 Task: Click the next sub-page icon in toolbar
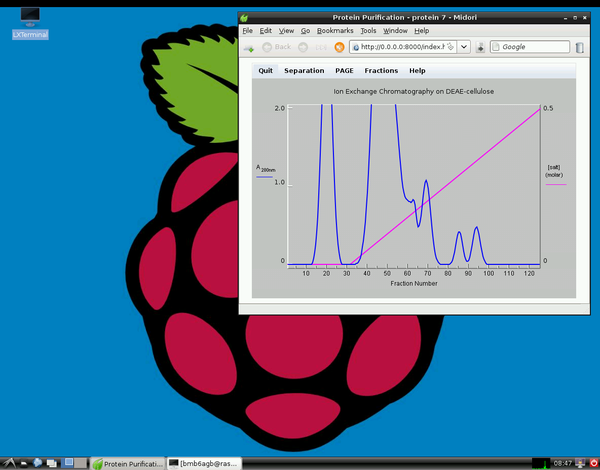click(321, 47)
